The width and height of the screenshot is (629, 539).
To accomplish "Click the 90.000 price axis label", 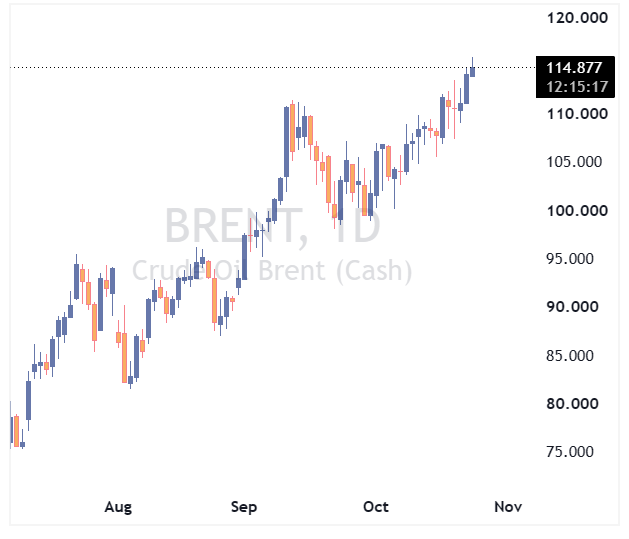I will pyautogui.click(x=572, y=307).
